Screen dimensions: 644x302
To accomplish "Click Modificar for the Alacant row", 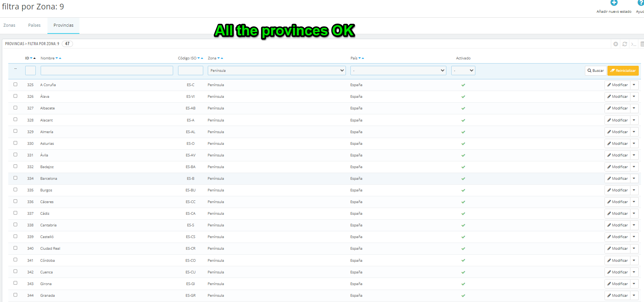I will (x=618, y=120).
